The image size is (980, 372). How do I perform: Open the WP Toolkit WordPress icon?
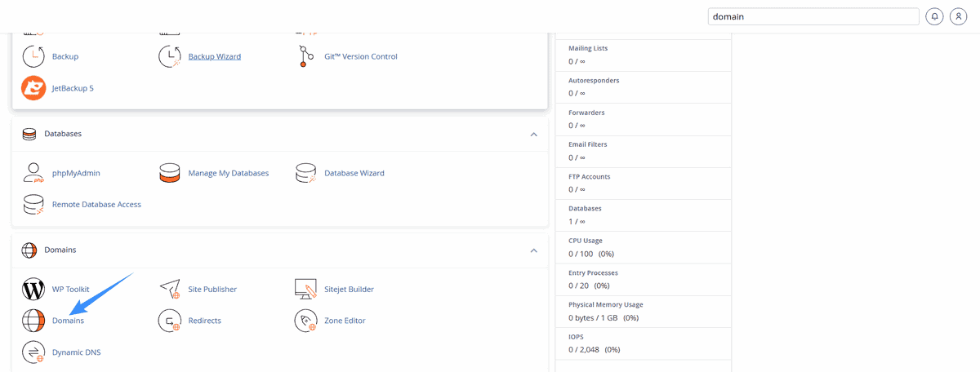pyautogui.click(x=33, y=289)
